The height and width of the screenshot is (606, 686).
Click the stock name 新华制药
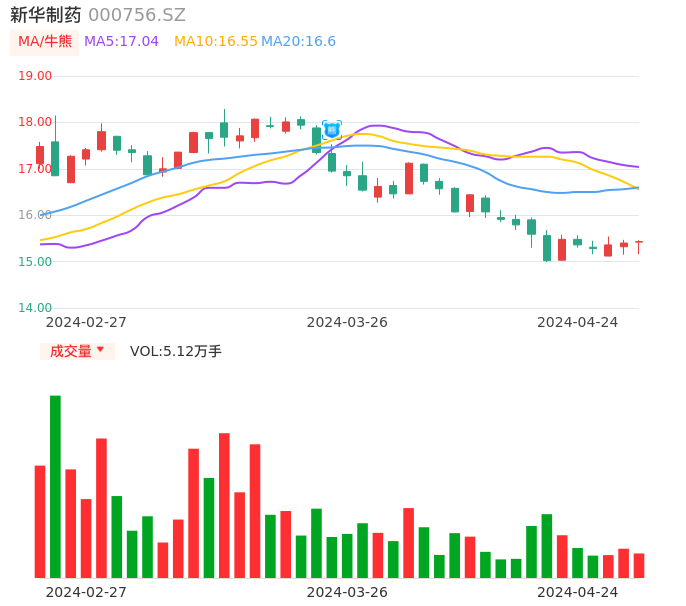pos(46,15)
